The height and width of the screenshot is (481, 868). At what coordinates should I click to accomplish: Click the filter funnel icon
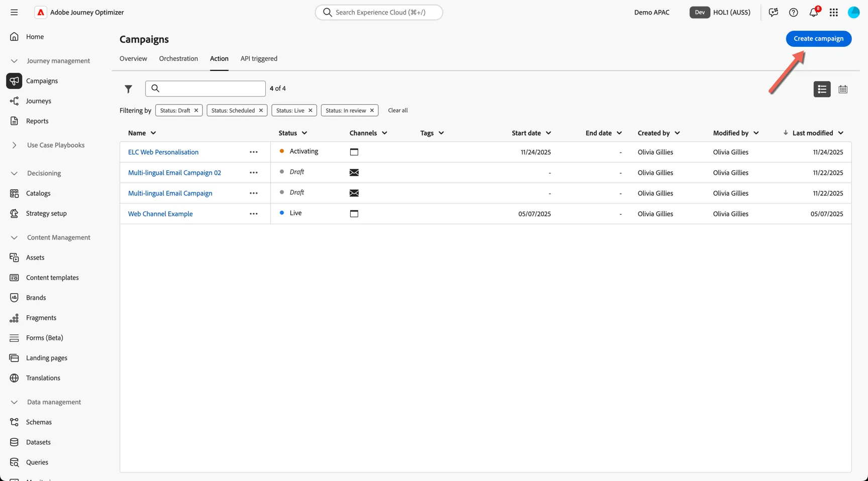[129, 89]
